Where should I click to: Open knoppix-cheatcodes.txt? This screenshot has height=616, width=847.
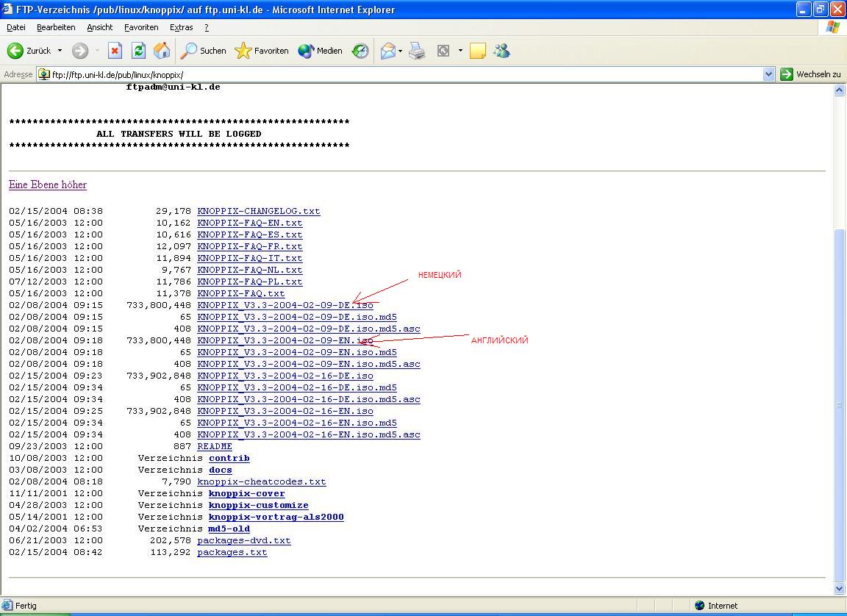point(262,482)
